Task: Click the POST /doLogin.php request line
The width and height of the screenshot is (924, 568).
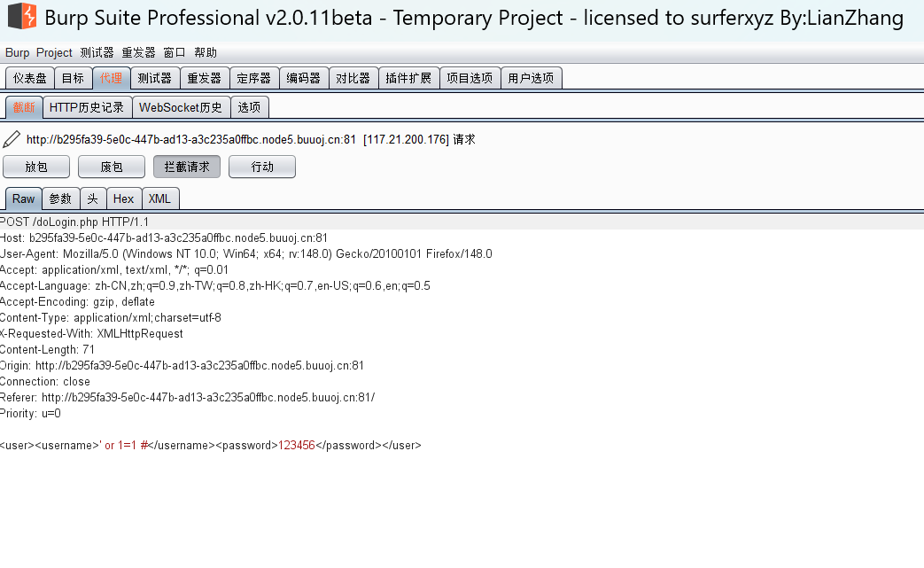Action: coord(74,222)
